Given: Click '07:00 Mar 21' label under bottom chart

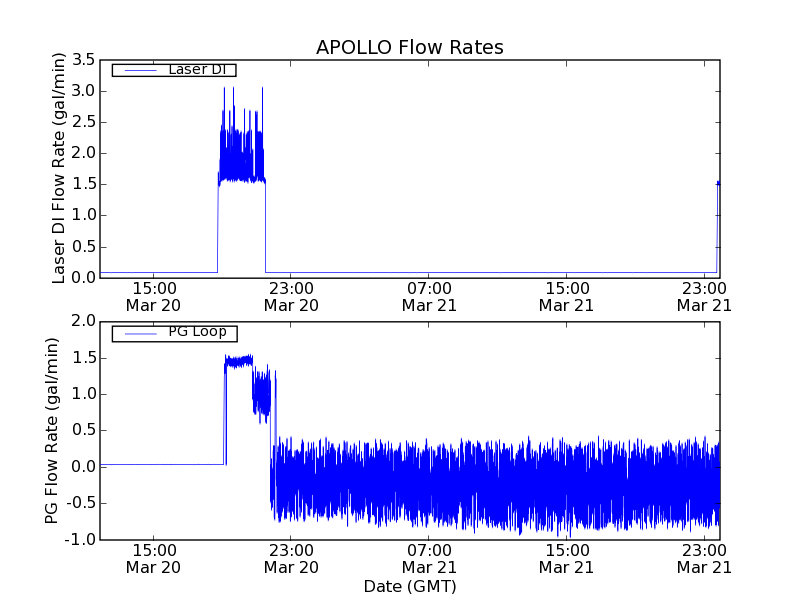Looking at the screenshot, I should tap(429, 559).
